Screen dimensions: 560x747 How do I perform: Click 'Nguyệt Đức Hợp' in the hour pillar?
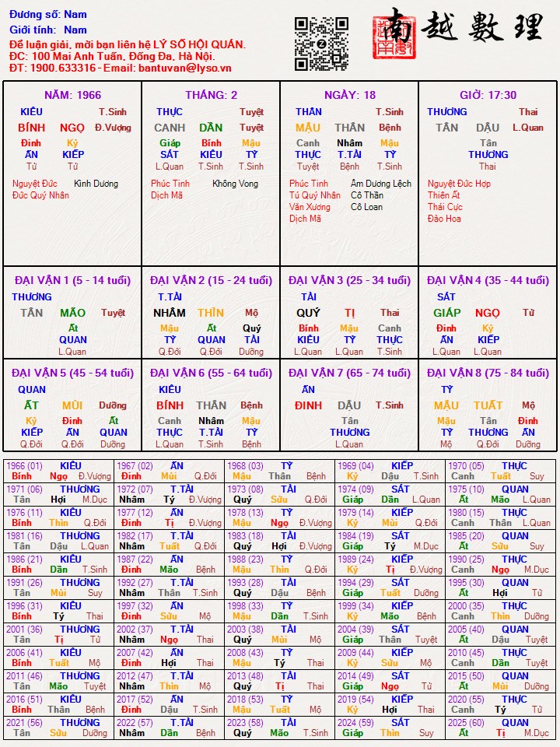(x=459, y=184)
